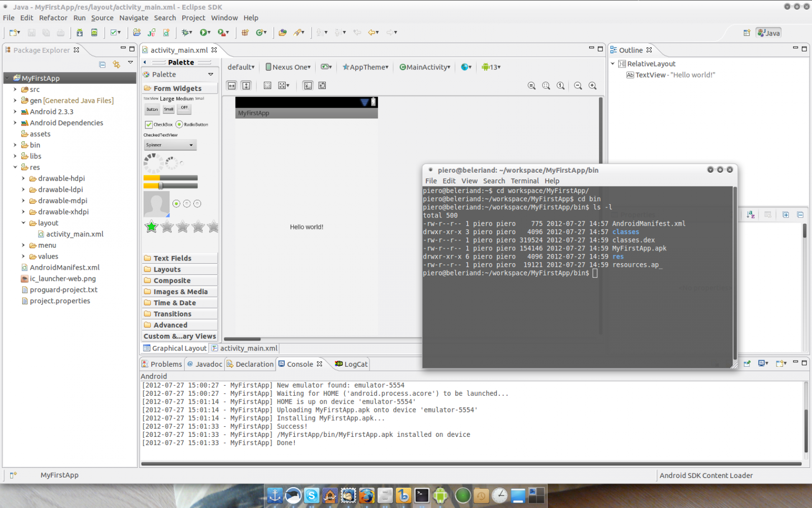Open the Refactor menu
Screen dimensions: 812x508
(x=53, y=18)
